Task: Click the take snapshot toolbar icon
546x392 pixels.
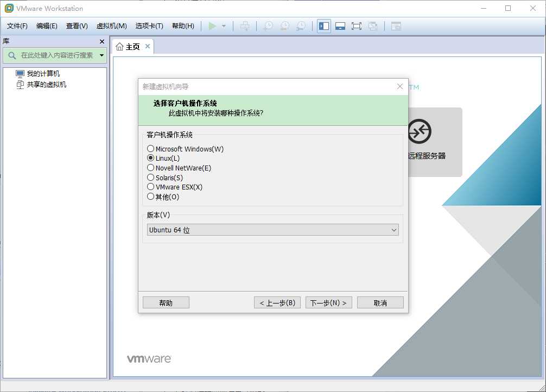Action: pyautogui.click(x=268, y=26)
